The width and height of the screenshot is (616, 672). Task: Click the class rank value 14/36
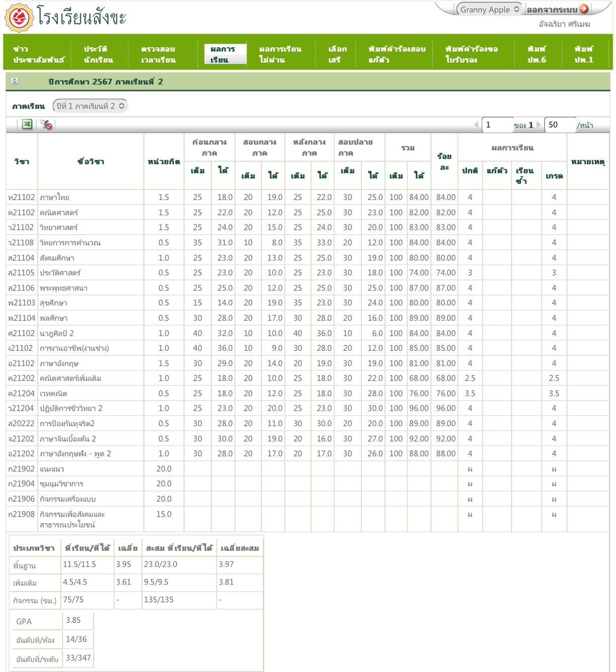76,639
